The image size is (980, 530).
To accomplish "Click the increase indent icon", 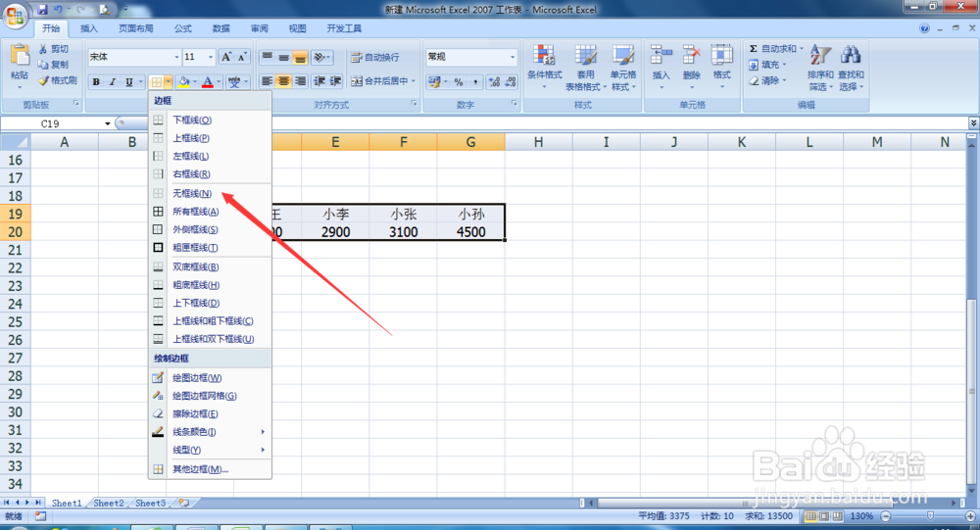I will [335, 81].
